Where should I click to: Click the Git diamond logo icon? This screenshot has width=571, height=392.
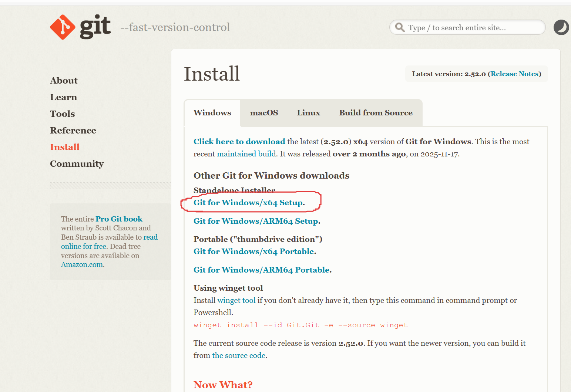pos(63,27)
